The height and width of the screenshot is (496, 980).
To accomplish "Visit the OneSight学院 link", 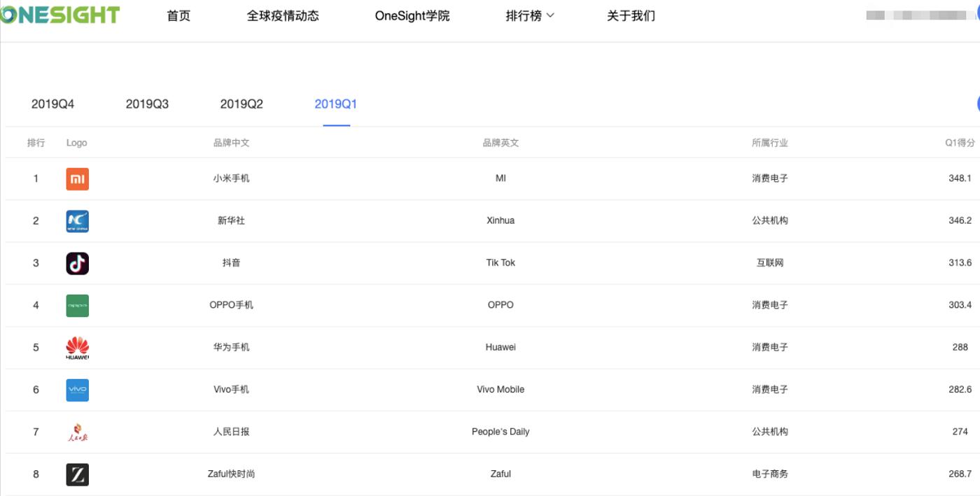I will click(412, 15).
